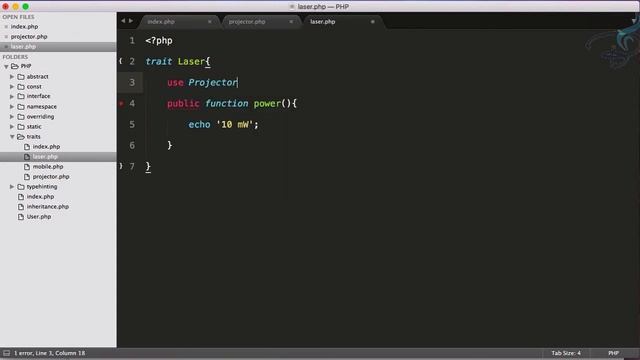Place cursor in '10 mW' string
This screenshot has height=360, width=640.
coord(235,124)
